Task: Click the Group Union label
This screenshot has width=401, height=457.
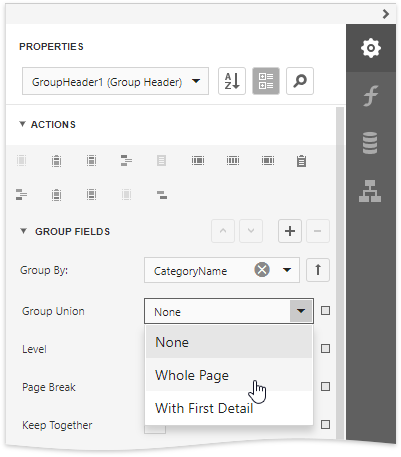Action: (53, 311)
